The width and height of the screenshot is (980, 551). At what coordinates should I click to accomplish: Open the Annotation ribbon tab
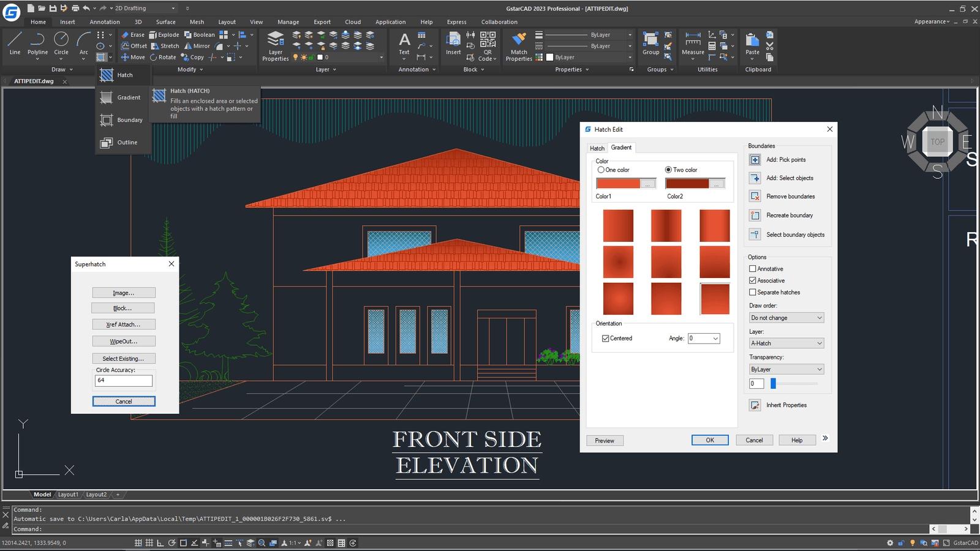[105, 22]
